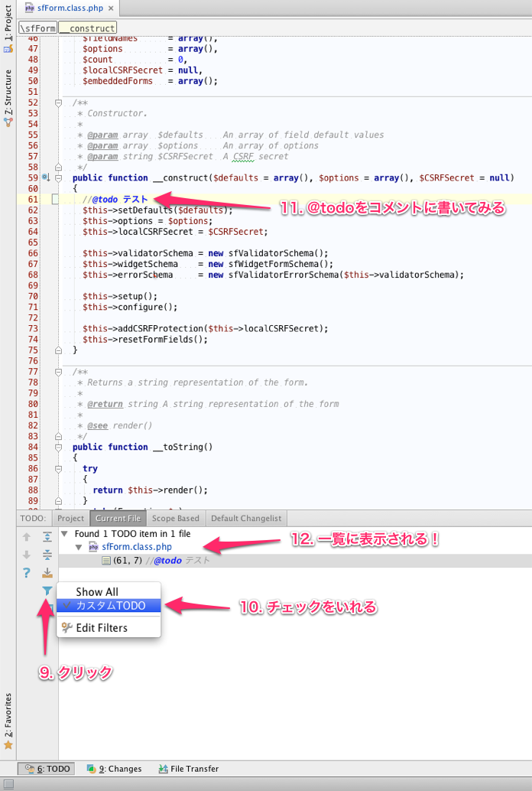This screenshot has height=791, width=532.
Task: Open the Project tab in TODO panel
Action: (x=71, y=519)
